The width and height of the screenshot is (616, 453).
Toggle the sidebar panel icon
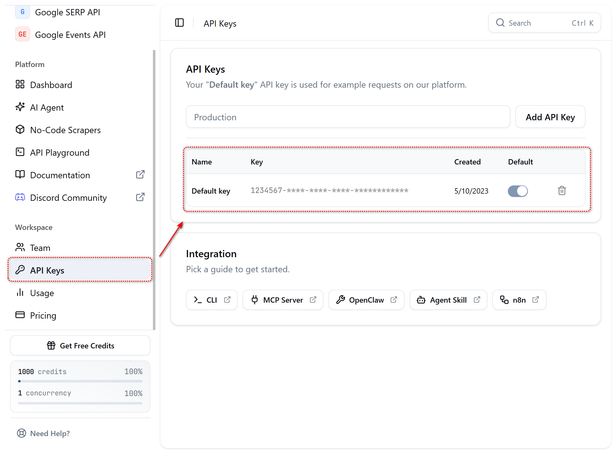click(179, 23)
